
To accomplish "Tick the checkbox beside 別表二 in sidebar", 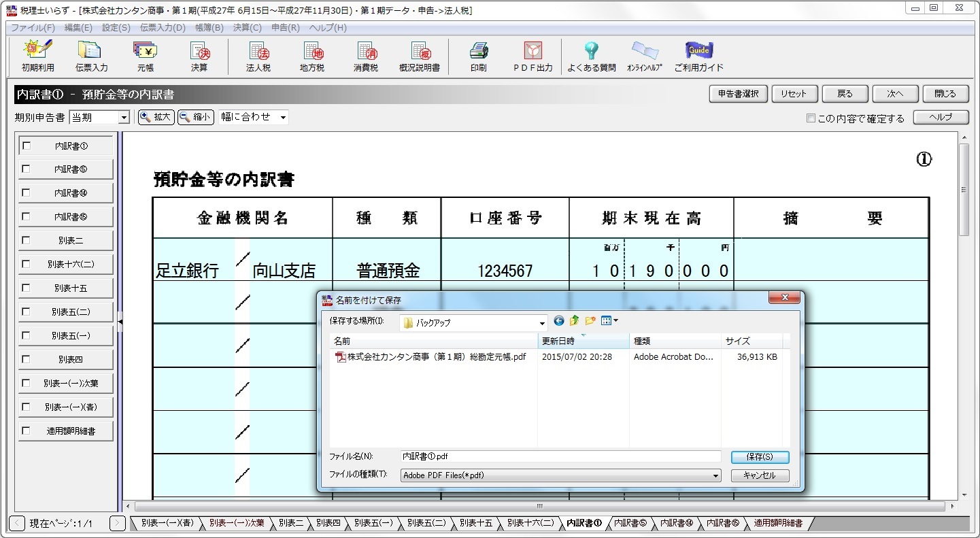I will 27,240.
